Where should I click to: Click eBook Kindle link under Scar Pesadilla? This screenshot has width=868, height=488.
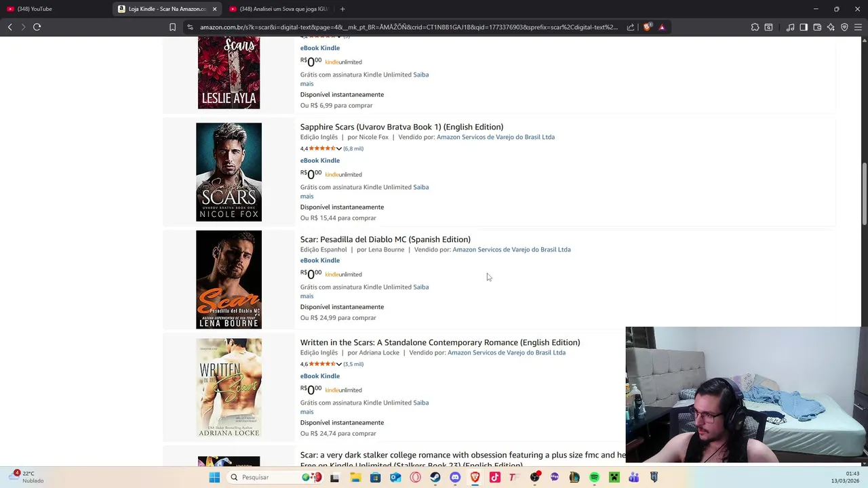[x=320, y=260]
